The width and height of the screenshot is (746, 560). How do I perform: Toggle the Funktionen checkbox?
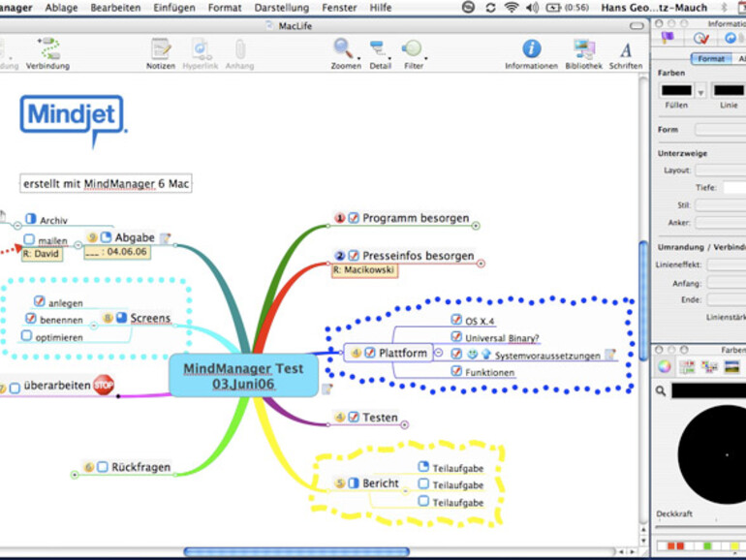(x=456, y=370)
